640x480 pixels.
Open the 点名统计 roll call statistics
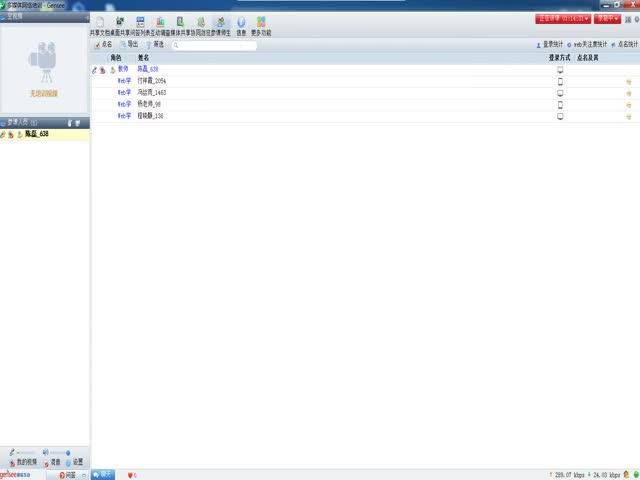point(624,45)
